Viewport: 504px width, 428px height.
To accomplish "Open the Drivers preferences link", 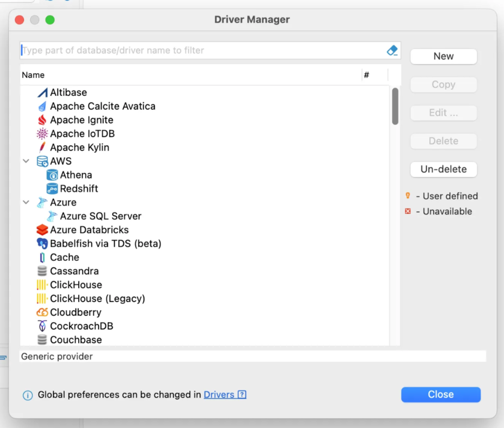I will click(219, 395).
